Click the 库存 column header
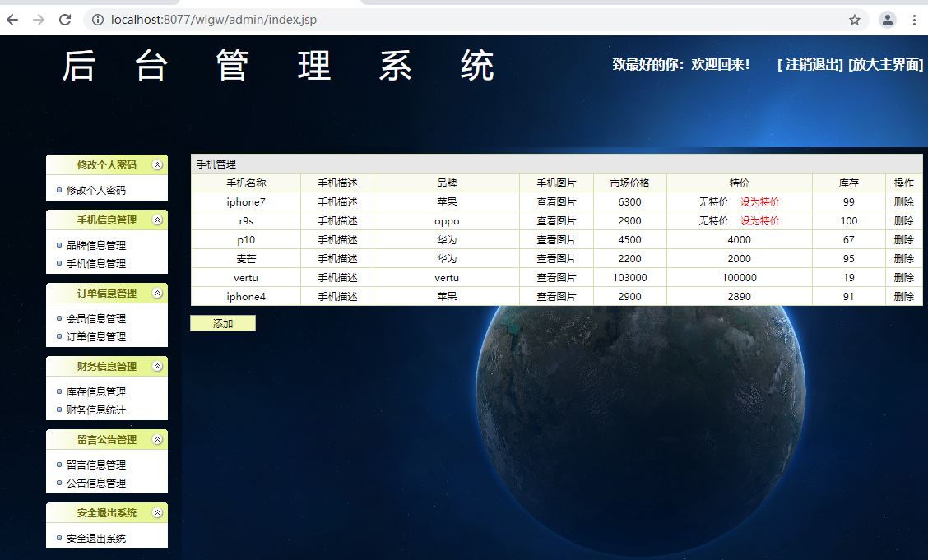This screenshot has height=560, width=928. tap(849, 183)
